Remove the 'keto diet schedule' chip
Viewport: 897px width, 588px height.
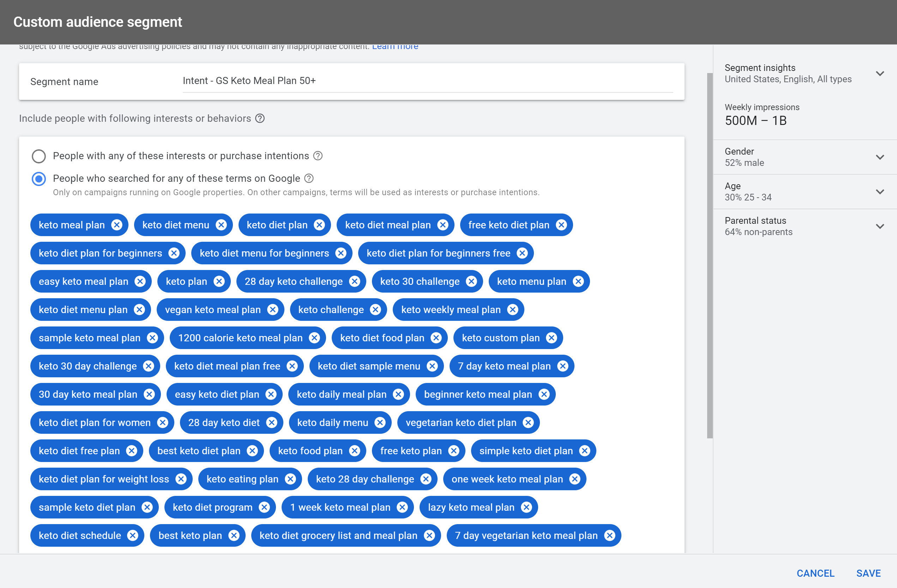[x=133, y=536]
